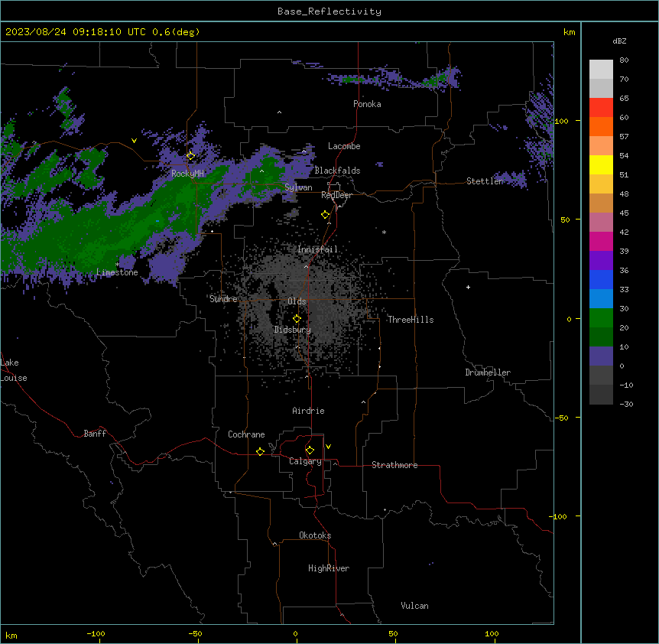Click the dBZ legend heading
The width and height of the screenshot is (659, 644).
(x=619, y=41)
